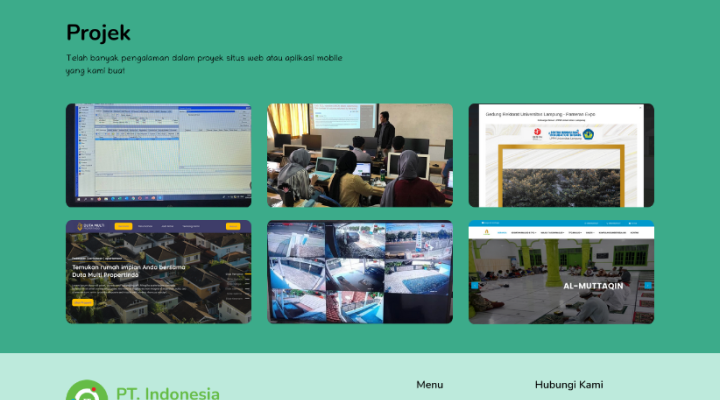Open the Duta Multi Propertindo website thumbnail

coord(158,272)
